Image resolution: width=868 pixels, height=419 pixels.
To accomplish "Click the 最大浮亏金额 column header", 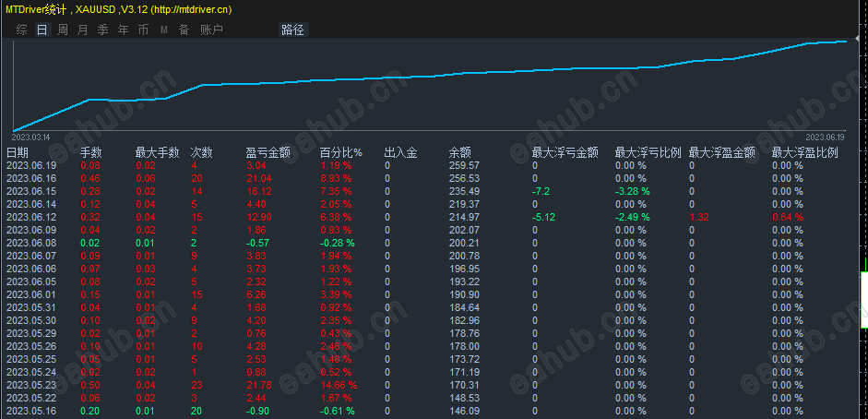I will point(565,153).
